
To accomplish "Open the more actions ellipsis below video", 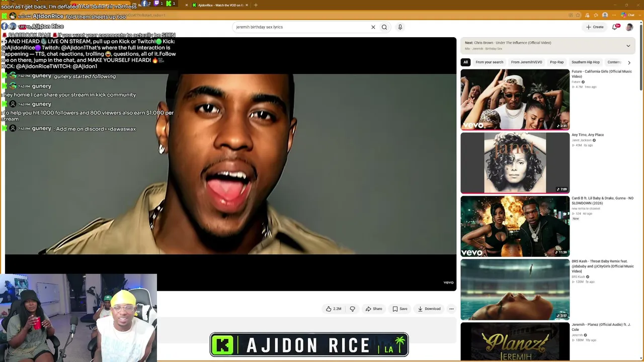I will pos(451,309).
